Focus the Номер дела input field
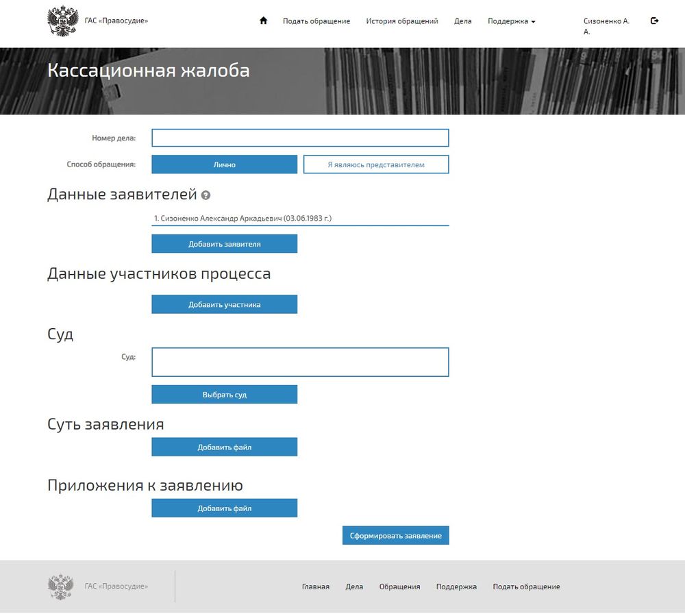The width and height of the screenshot is (685, 616). point(300,138)
